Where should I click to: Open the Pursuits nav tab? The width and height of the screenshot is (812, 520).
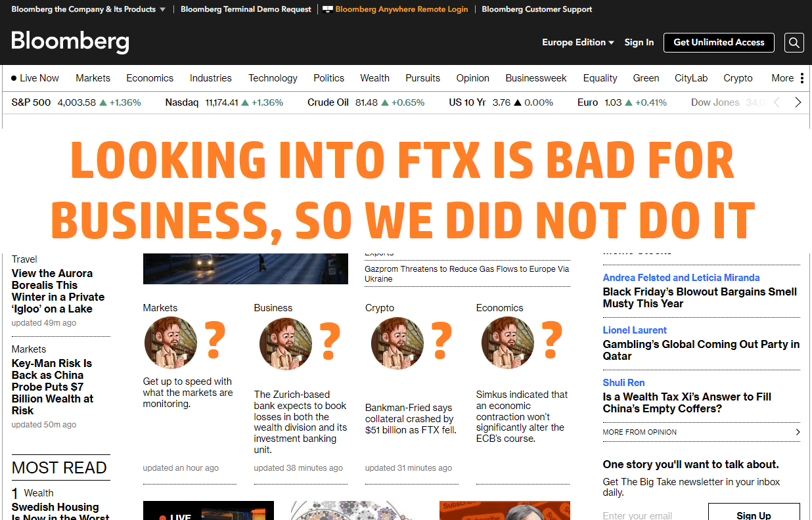[422, 78]
